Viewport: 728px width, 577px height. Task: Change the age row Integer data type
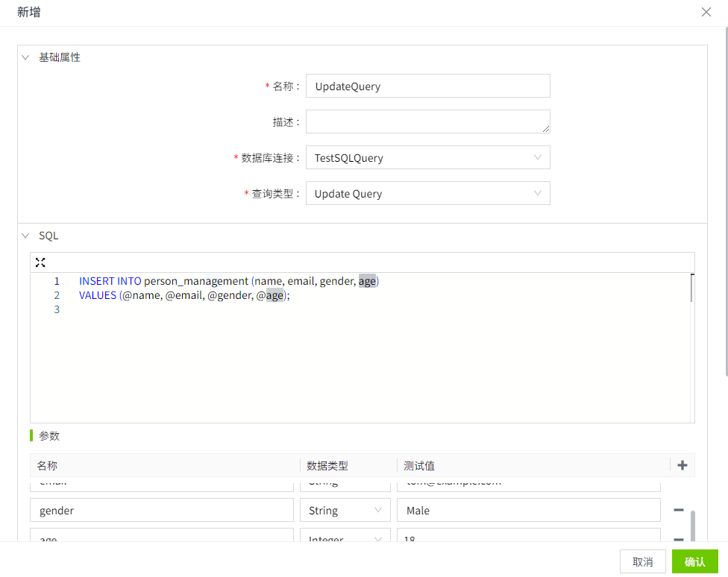pos(345,537)
